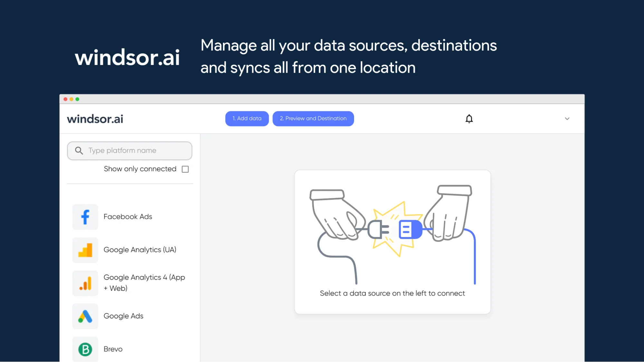
Task: Open the notifications bell
Action: pyautogui.click(x=469, y=118)
